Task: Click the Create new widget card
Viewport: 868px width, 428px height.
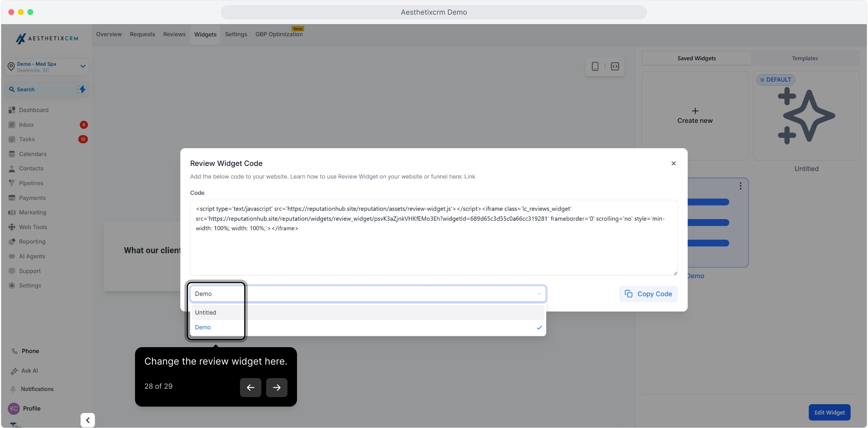Action: pyautogui.click(x=695, y=116)
